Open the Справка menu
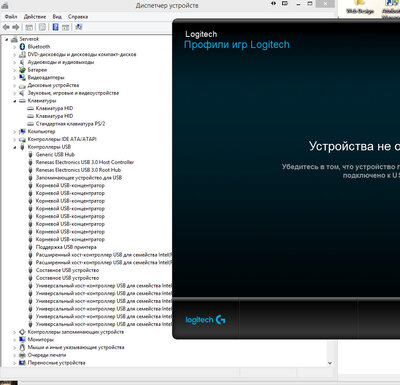 78,17
